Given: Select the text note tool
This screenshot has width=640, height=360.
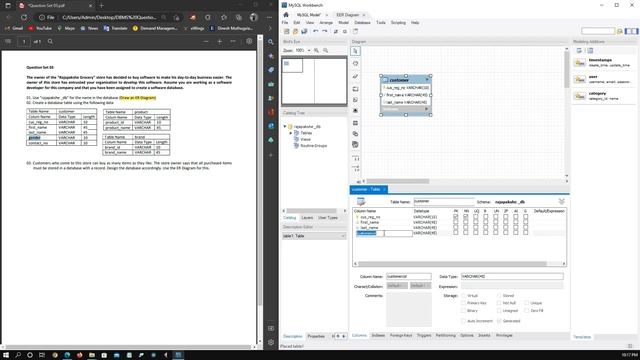Looking at the screenshot, I should coord(355,100).
